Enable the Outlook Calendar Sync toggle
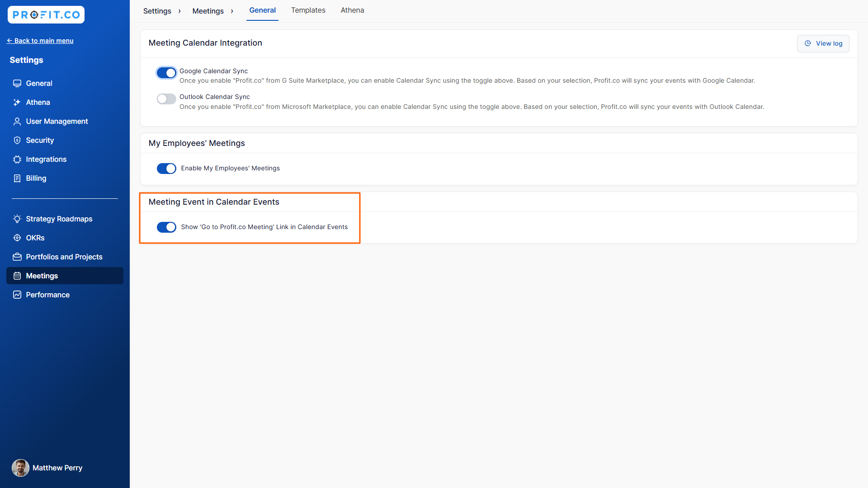The height and width of the screenshot is (488, 868). [166, 99]
